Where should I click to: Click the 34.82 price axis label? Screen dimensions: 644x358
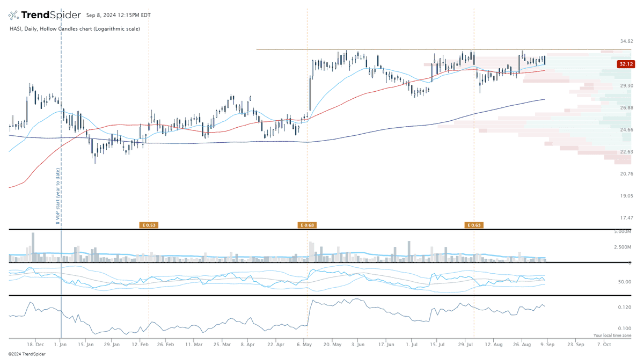[x=626, y=41]
